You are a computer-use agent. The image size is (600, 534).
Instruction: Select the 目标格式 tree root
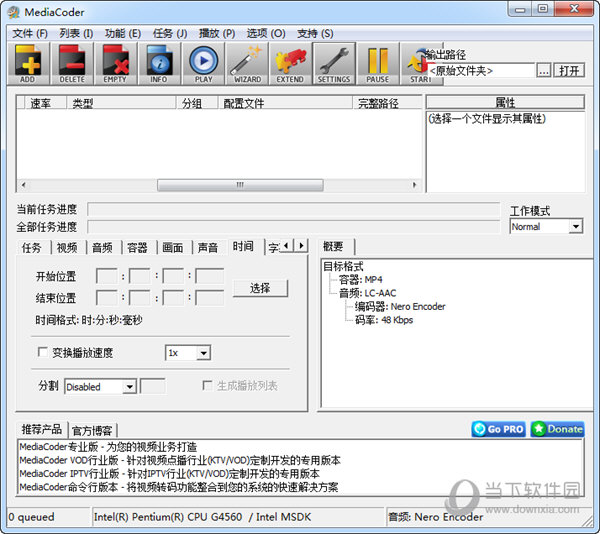point(343,266)
